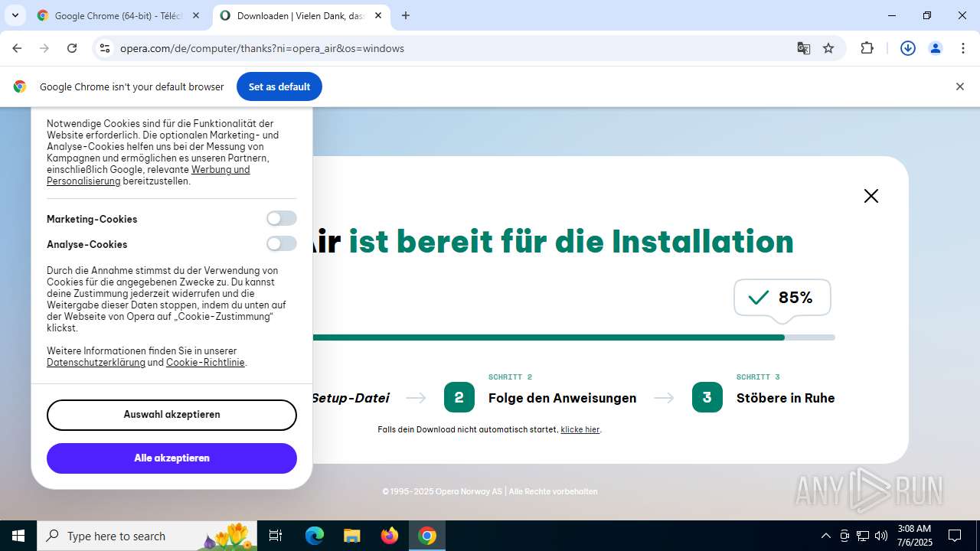The width and height of the screenshot is (980, 551).
Task: Close the installation dialog with X
Action: click(871, 196)
